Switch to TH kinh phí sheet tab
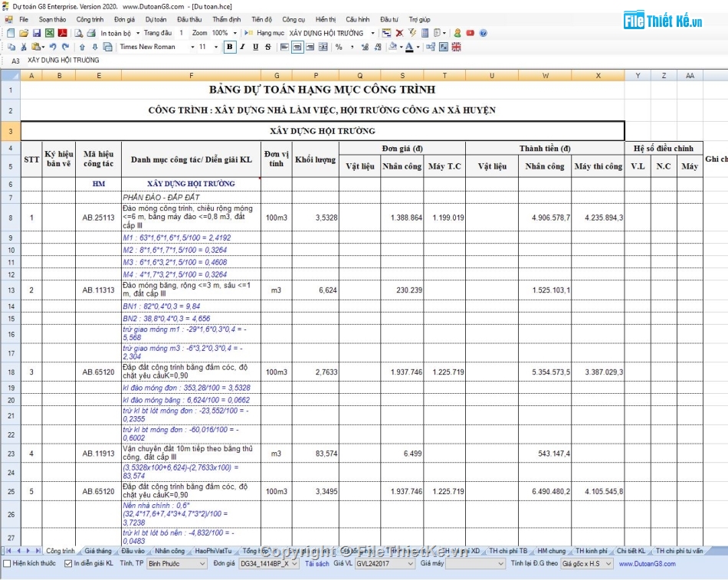728x580 pixels. click(x=591, y=551)
